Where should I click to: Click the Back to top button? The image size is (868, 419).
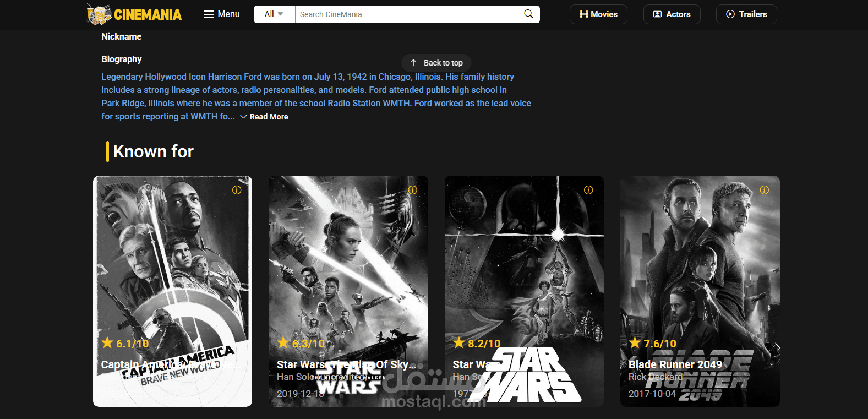coord(436,63)
